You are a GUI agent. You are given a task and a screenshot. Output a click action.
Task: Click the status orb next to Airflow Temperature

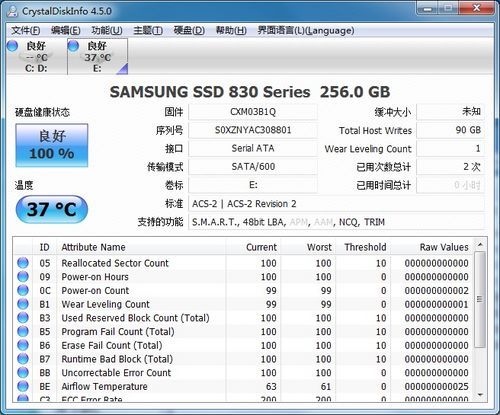23,386
